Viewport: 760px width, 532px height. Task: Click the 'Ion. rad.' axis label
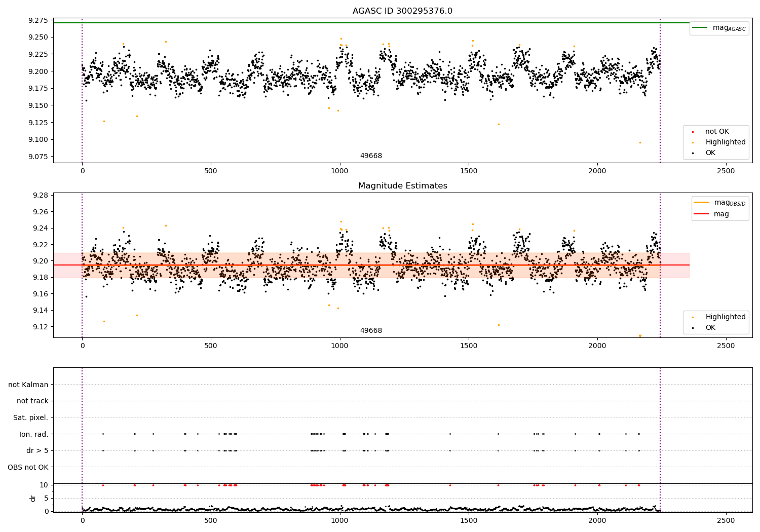(34, 434)
